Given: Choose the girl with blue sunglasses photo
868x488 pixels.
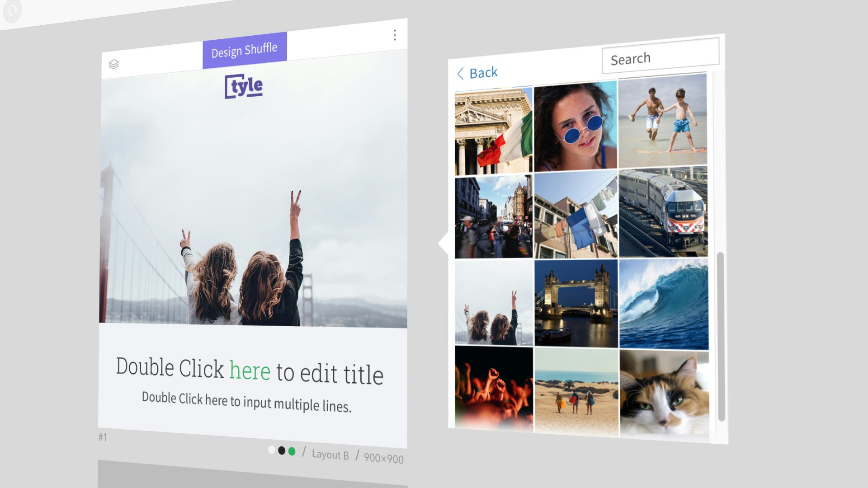Looking at the screenshot, I should tap(575, 127).
